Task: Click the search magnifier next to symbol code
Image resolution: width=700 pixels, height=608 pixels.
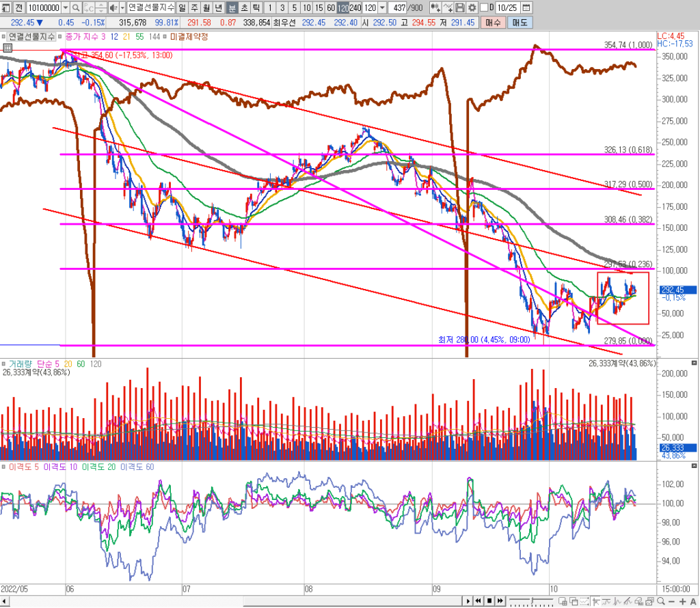Action: coord(76,8)
